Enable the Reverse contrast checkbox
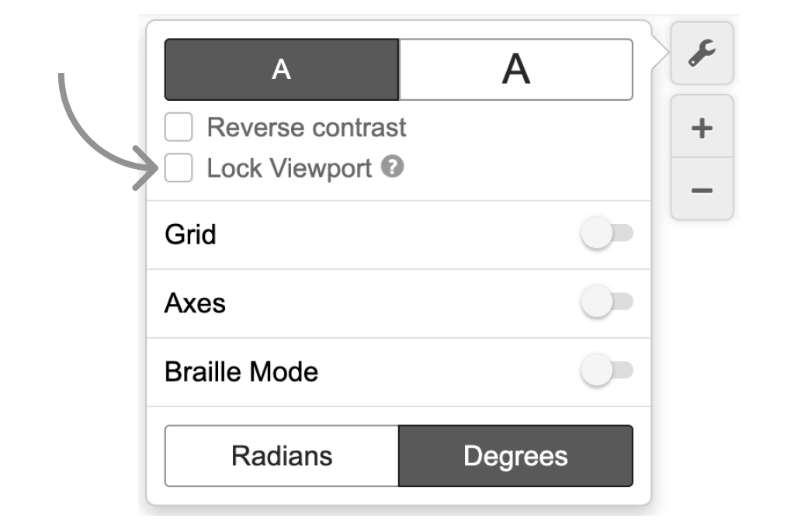Screen dimensions: 801x532 (180, 127)
